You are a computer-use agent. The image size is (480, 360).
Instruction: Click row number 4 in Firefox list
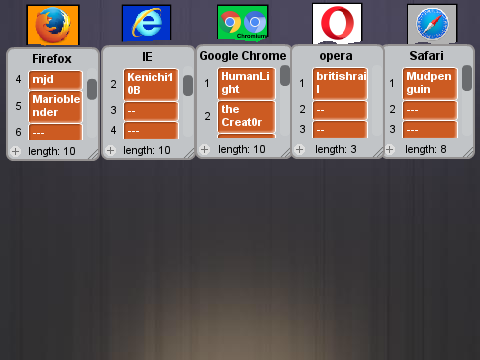pos(18,79)
